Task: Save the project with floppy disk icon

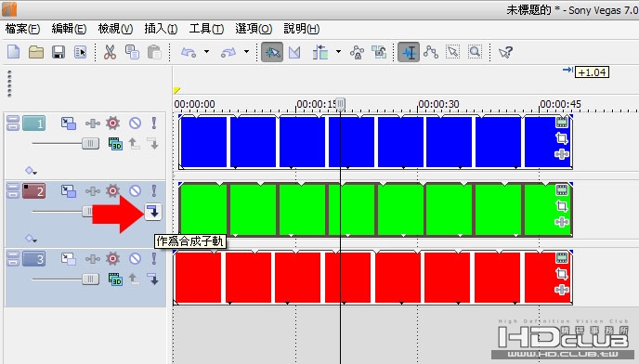Action: click(59, 52)
